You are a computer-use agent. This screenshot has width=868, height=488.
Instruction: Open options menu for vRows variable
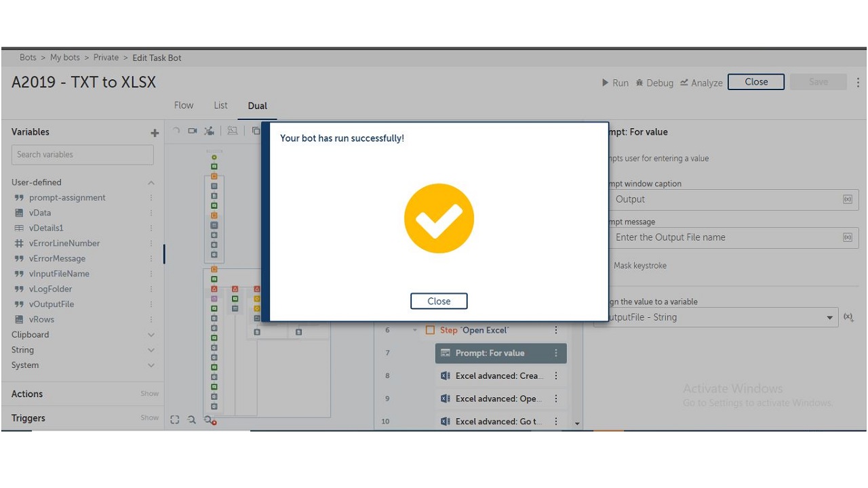tap(151, 319)
